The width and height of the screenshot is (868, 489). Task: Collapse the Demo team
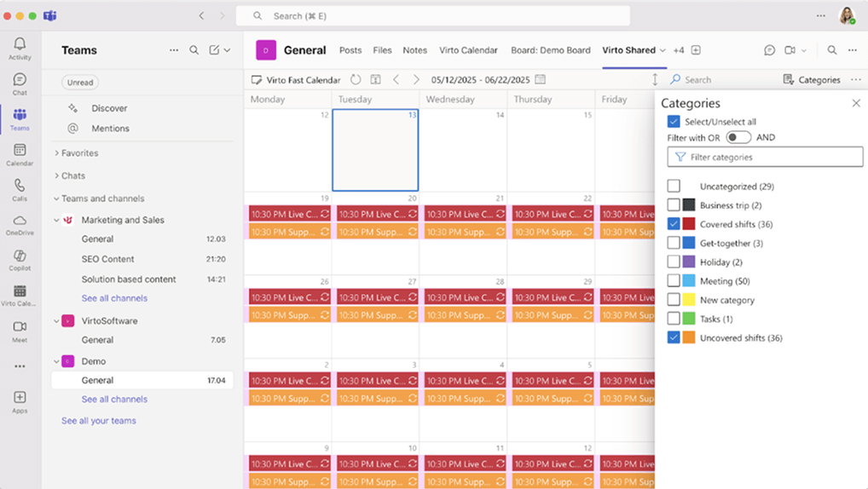[56, 361]
